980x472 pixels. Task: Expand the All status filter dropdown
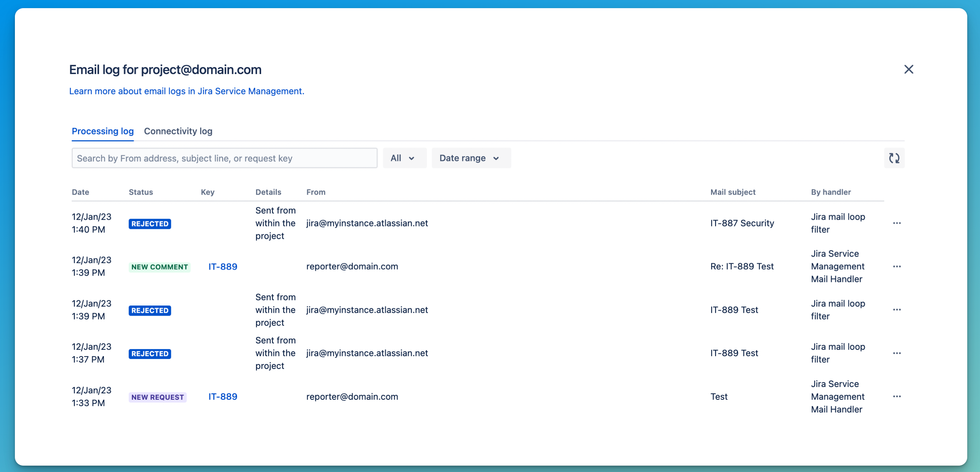click(404, 158)
